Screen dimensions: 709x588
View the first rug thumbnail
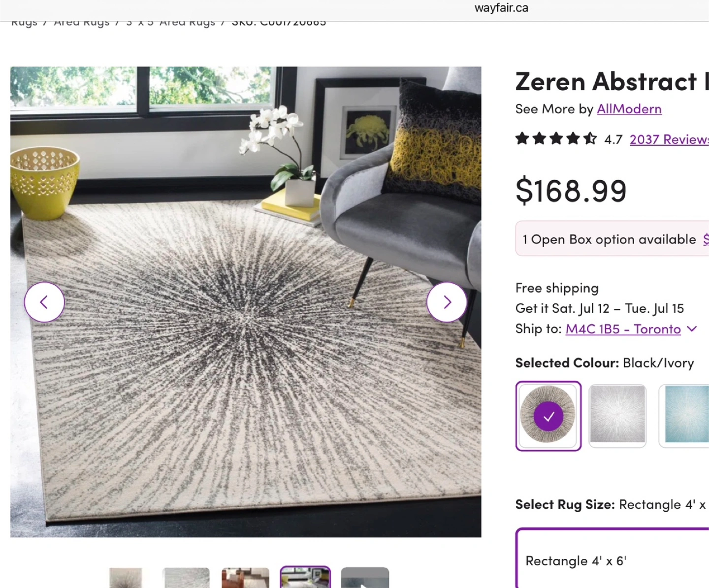[126, 577]
